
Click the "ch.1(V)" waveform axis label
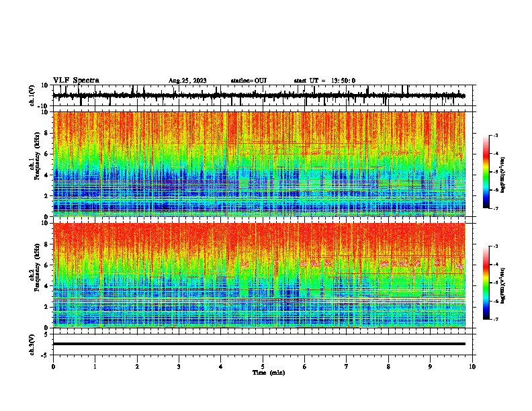tap(32, 95)
